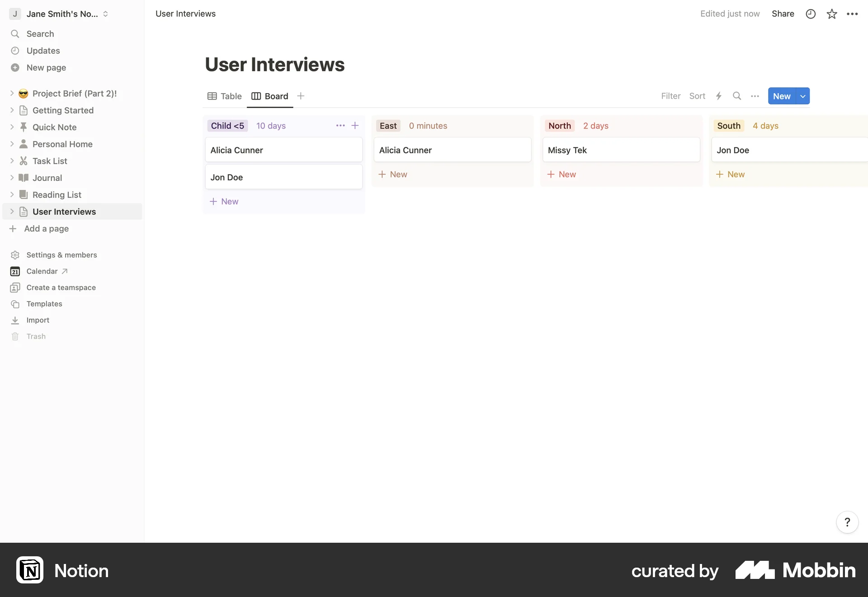The image size is (868, 597).
Task: Open the Calendar link
Action: [x=42, y=271]
